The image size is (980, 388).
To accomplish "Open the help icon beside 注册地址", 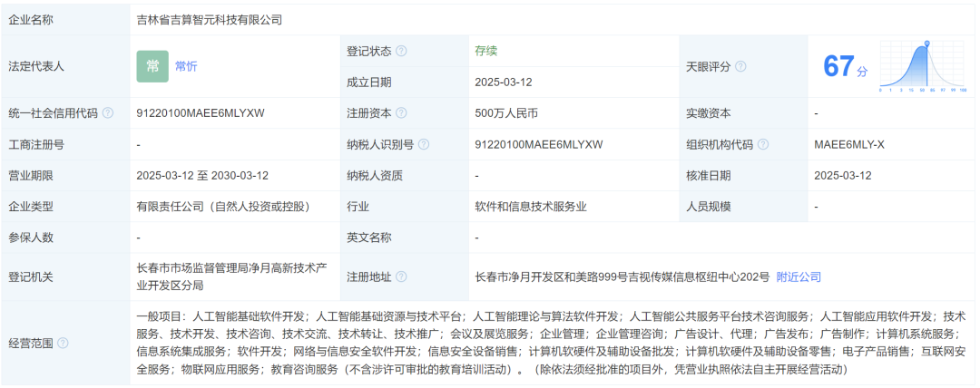I will [401, 276].
